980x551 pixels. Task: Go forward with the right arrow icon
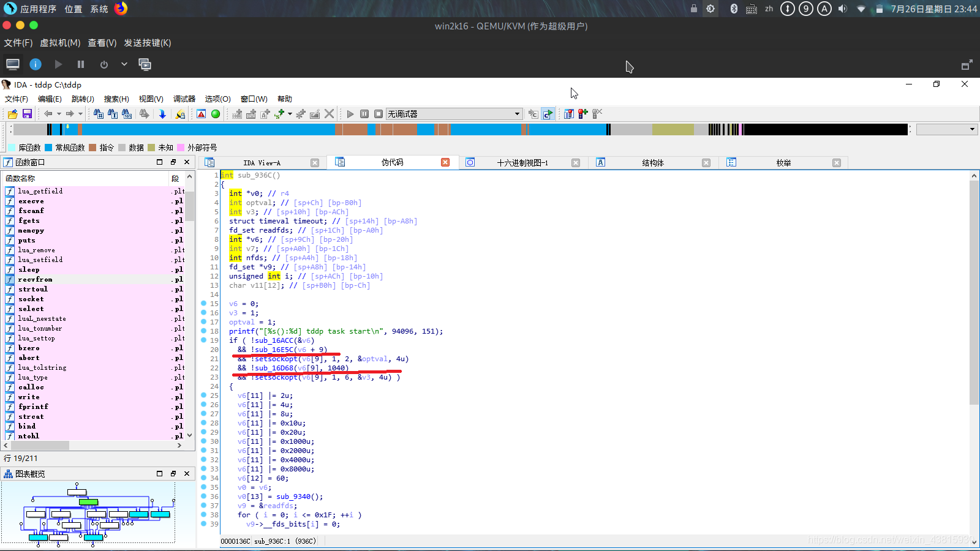(x=70, y=114)
